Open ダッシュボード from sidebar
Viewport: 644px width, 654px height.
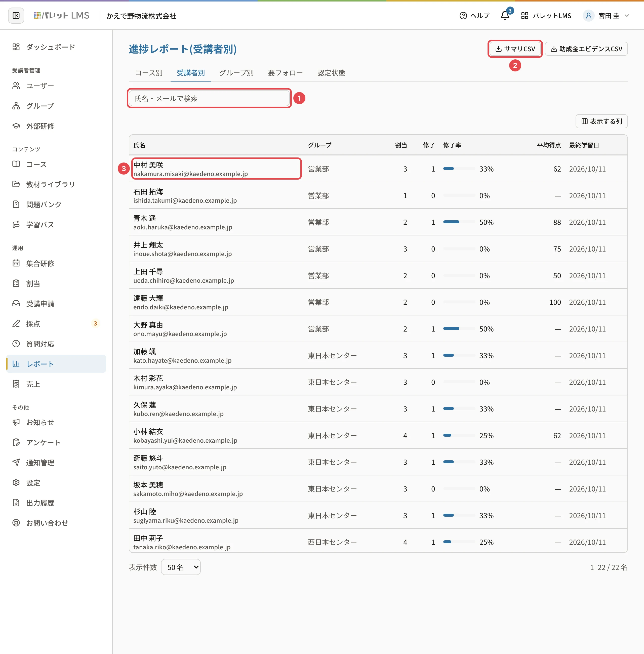pos(56,47)
